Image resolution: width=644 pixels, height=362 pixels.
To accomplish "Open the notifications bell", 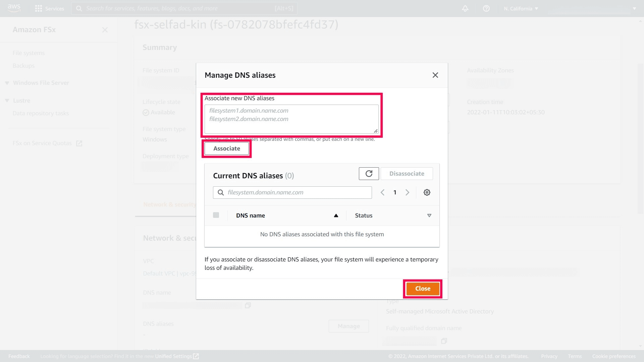I will [465, 8].
